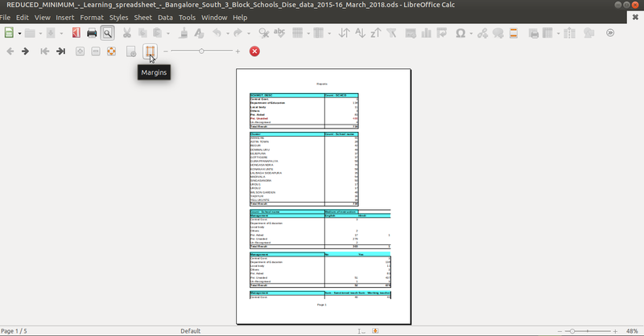Viewport: 644px width, 336px height.
Task: Click the Export as PDF icon
Action: [76, 33]
